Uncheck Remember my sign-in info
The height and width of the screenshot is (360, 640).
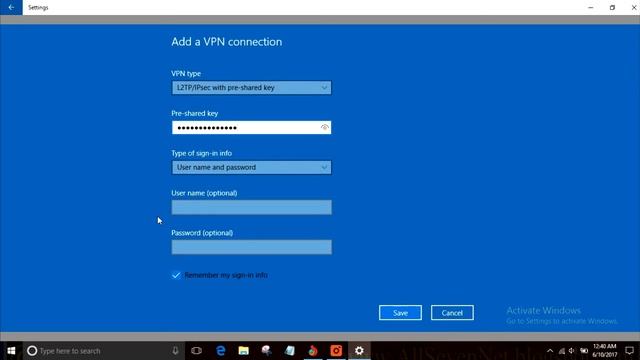[x=176, y=275]
